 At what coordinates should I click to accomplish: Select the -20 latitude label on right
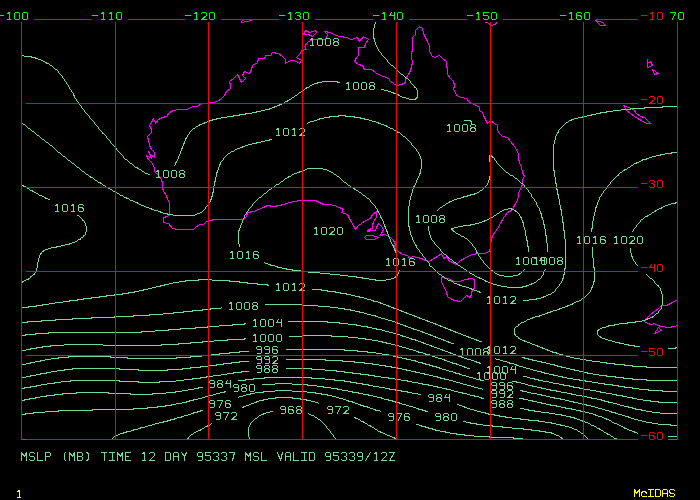click(x=654, y=100)
